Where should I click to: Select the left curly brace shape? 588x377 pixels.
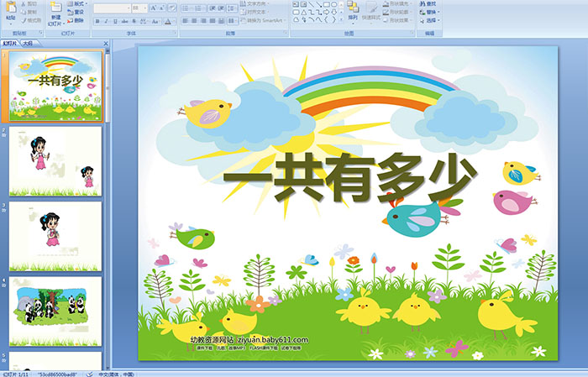click(327, 20)
